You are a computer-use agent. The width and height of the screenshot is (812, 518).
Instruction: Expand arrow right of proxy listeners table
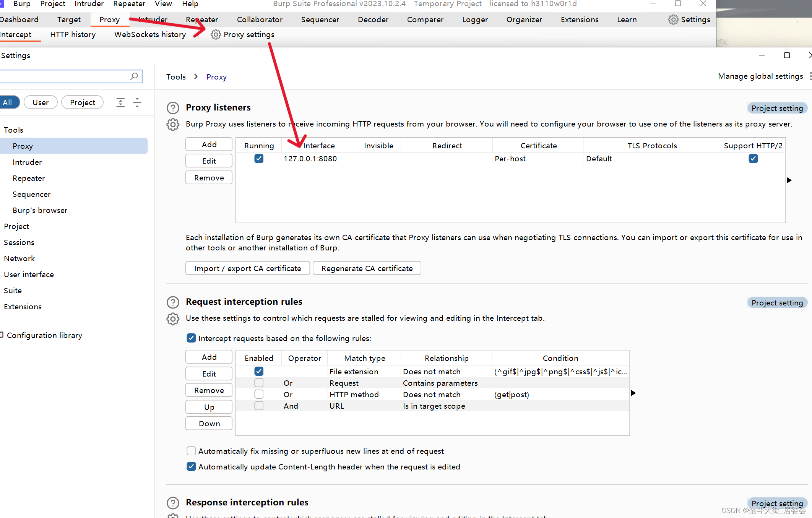click(789, 180)
